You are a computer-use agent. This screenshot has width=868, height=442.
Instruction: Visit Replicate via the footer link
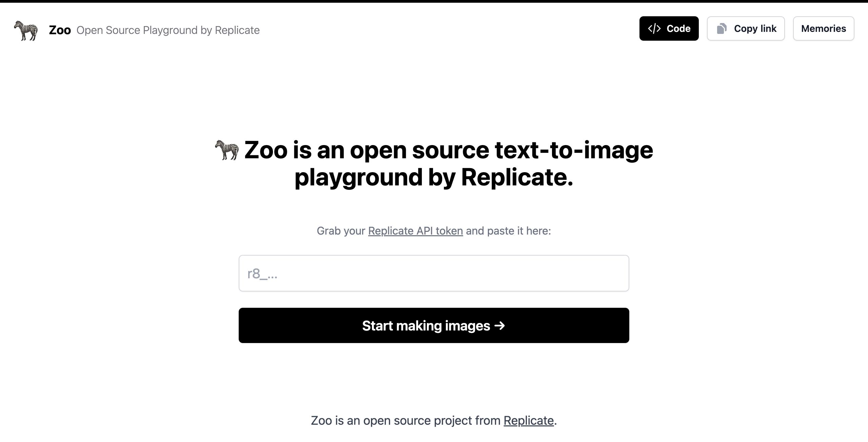[528, 420]
